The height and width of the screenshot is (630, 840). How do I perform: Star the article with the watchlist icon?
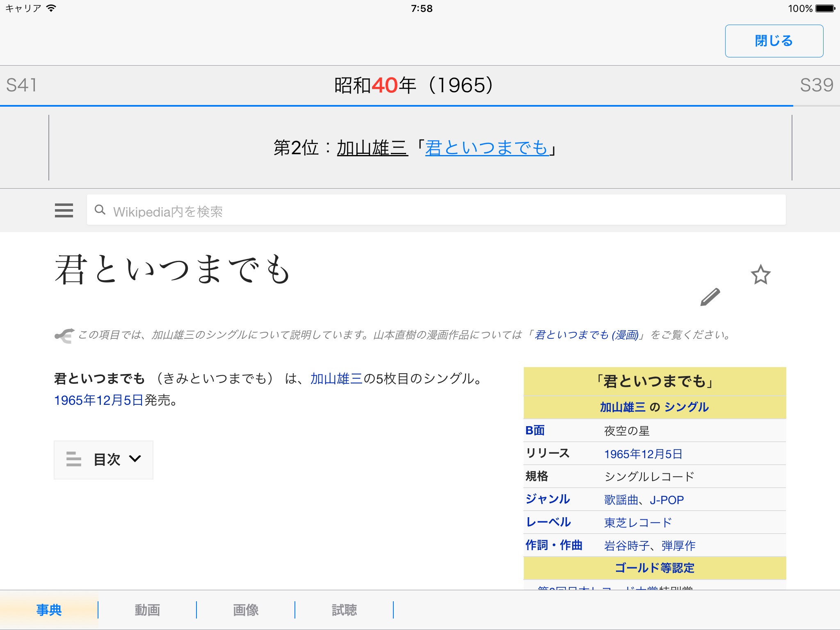[x=760, y=275]
